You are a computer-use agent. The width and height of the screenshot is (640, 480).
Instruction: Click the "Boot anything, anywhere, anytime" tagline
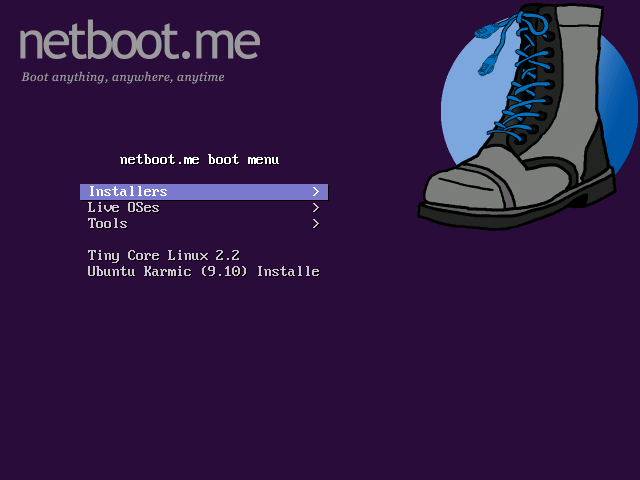pyautogui.click(x=123, y=77)
